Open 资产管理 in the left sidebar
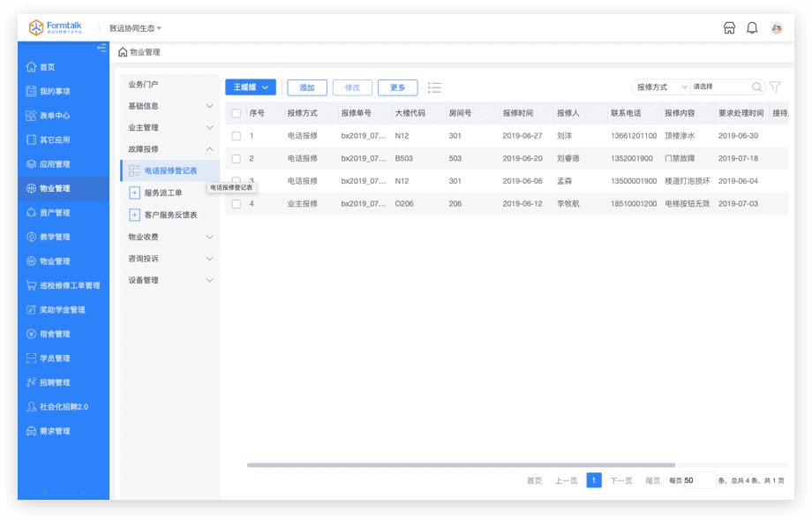Screen dimensions: 812x521 coord(55,213)
